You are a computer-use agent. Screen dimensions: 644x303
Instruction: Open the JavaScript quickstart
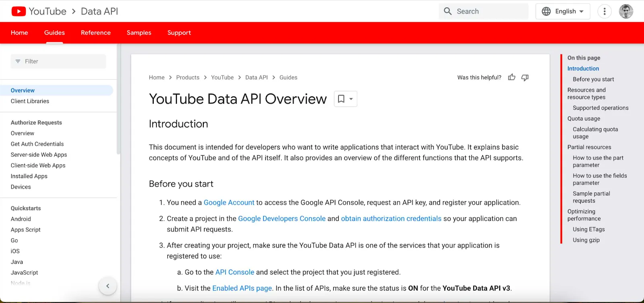(x=25, y=272)
